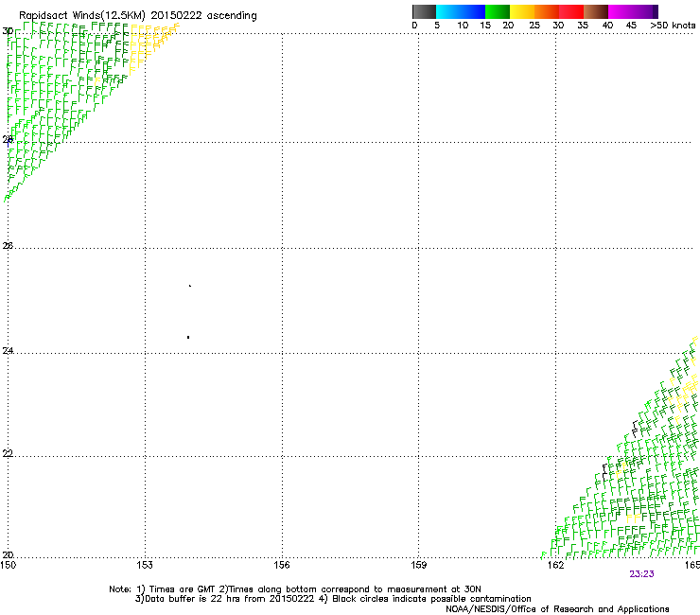Screen dimensions: 700x615
Task: Click the purple '23:23' time label
Action: [641, 574]
